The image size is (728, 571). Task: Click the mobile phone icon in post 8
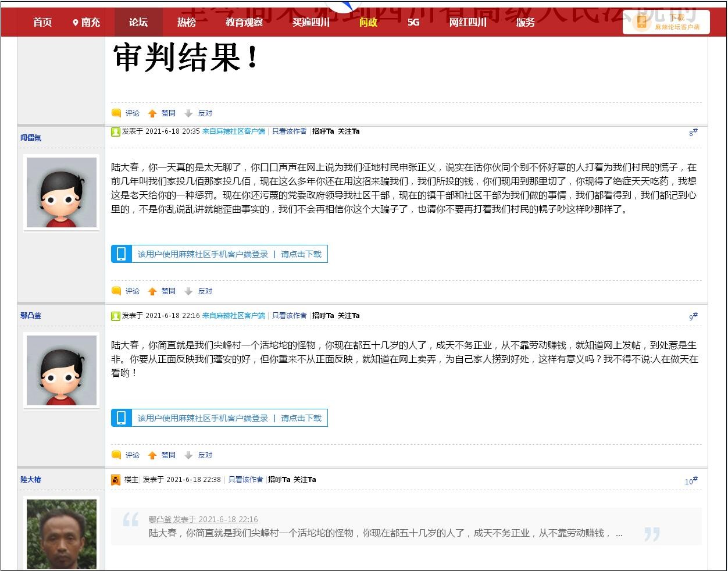(x=121, y=254)
